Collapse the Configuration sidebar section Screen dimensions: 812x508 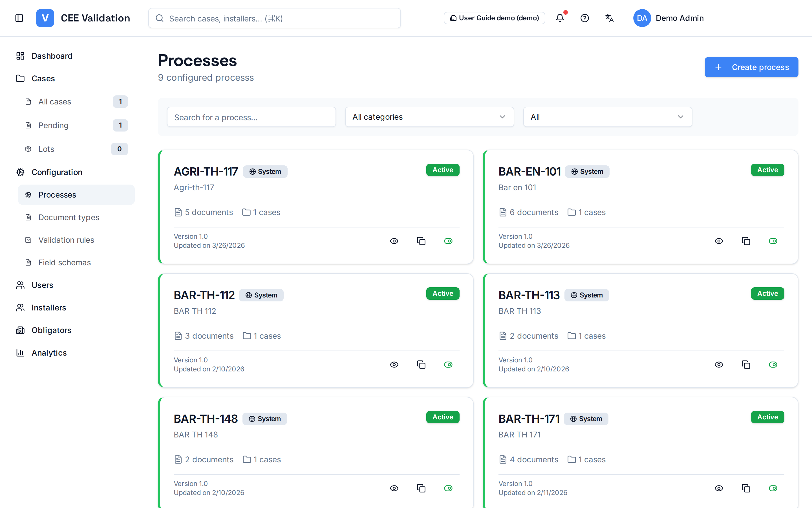[x=72, y=172]
